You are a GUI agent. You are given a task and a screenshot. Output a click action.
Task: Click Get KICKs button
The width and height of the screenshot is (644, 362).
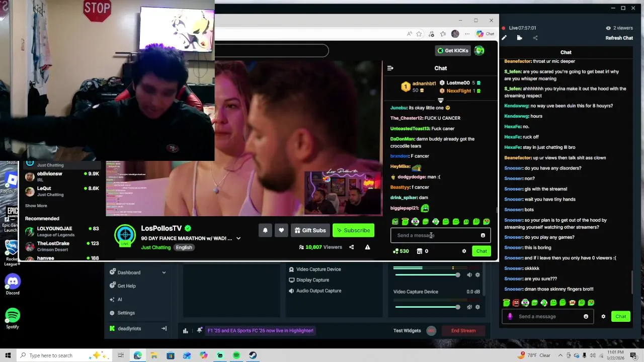coord(453,50)
